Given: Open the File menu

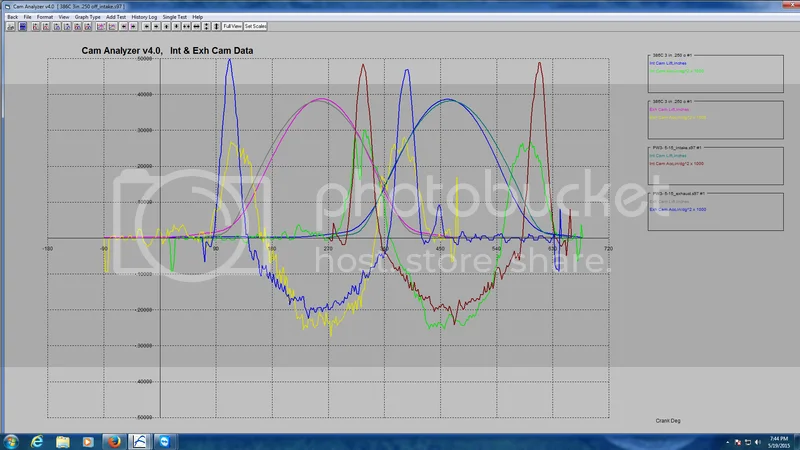Looking at the screenshot, I should (28, 17).
